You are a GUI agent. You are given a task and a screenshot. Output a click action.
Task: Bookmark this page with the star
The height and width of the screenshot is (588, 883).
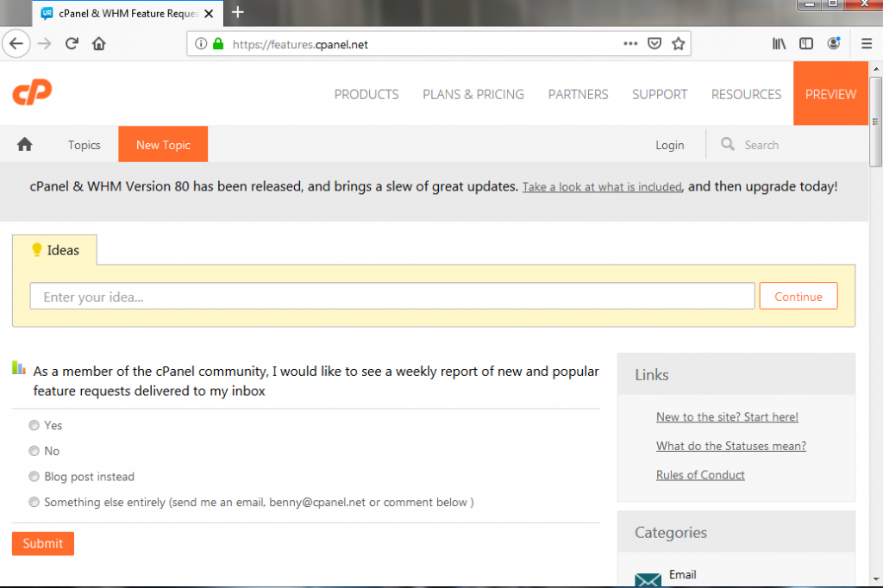click(678, 43)
